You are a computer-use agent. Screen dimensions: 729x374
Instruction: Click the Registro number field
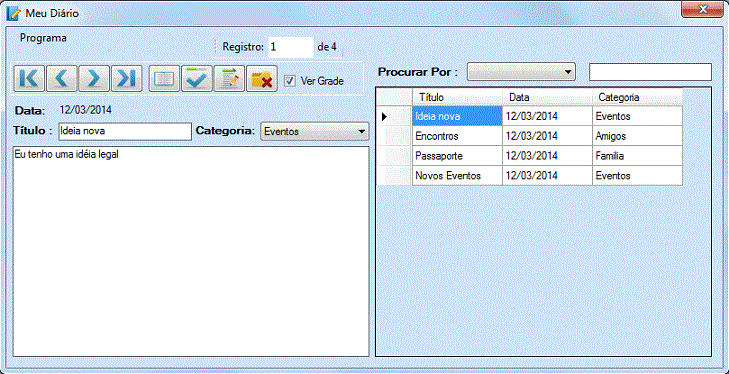291,47
